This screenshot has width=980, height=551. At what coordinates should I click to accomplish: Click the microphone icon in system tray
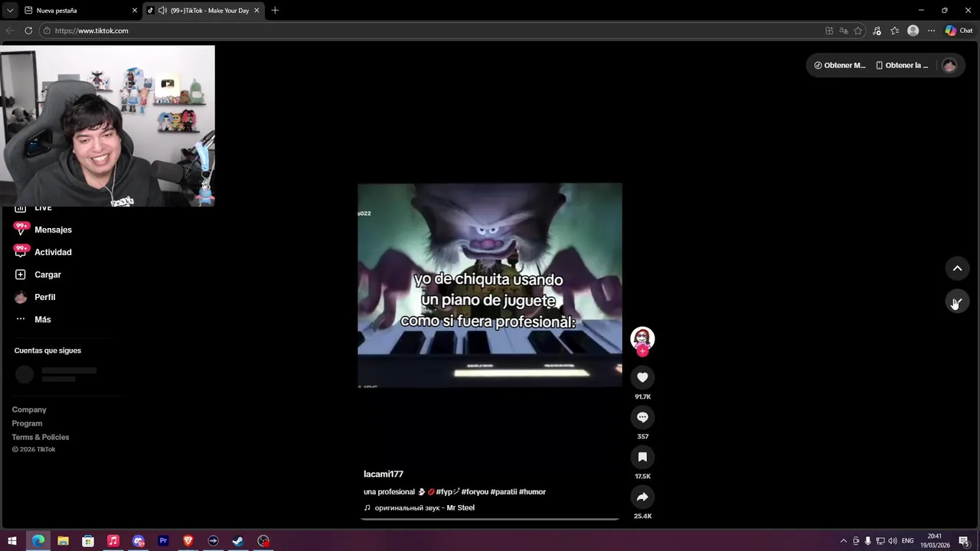point(867,541)
